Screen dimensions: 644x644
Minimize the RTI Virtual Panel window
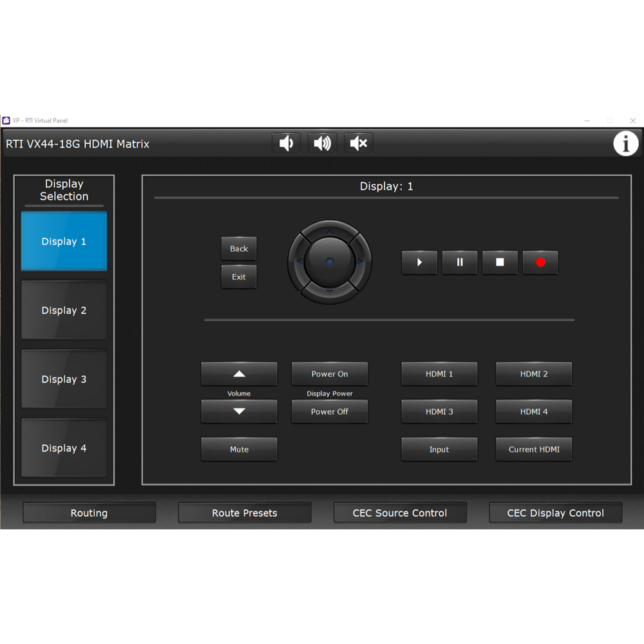pos(587,121)
